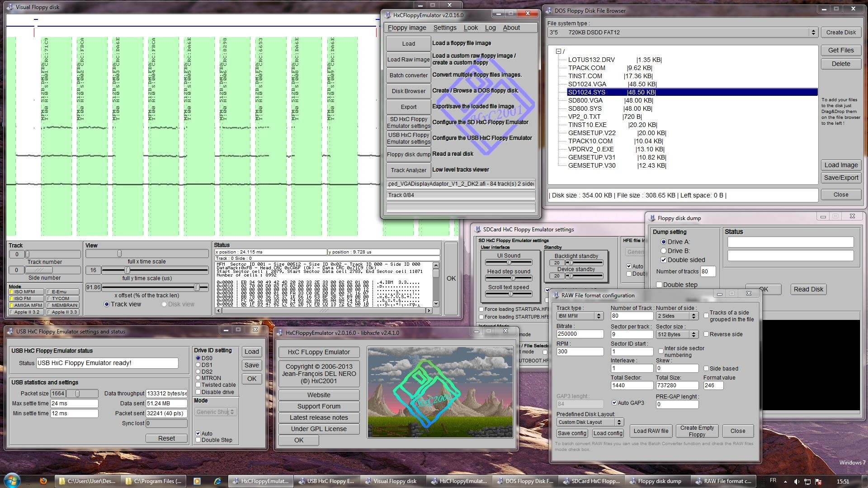Click the Batch converter icon in HxCFloppy
The height and width of the screenshot is (488, 868).
pyautogui.click(x=408, y=75)
